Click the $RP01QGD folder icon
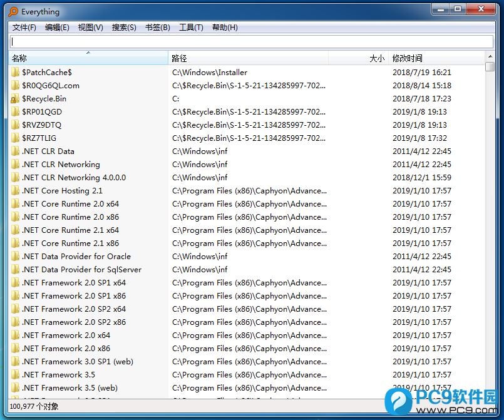 coord(15,112)
